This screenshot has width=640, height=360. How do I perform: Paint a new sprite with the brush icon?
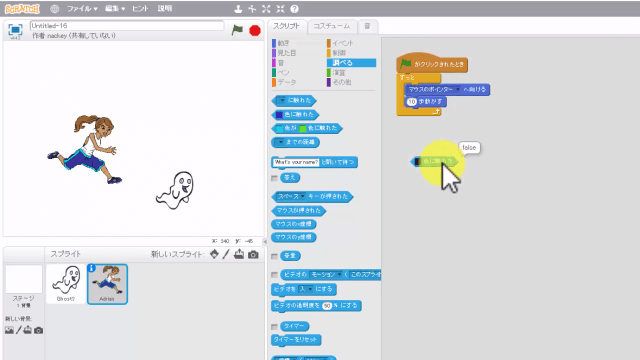(226, 254)
